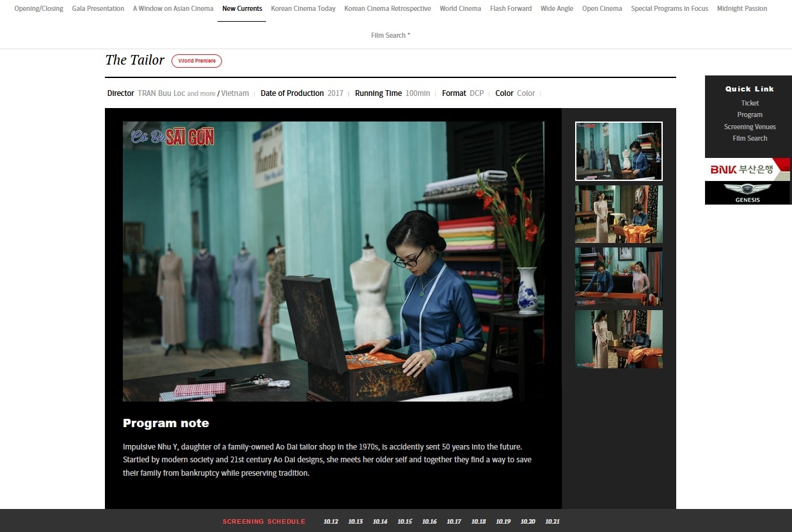Jump to 10.16 screening date
Viewport: 792px width, 532px height.
tap(429, 522)
